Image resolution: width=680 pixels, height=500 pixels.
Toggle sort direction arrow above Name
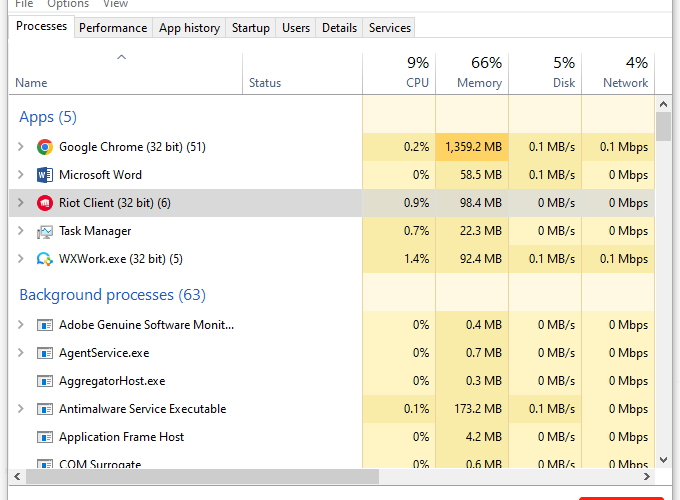point(121,57)
